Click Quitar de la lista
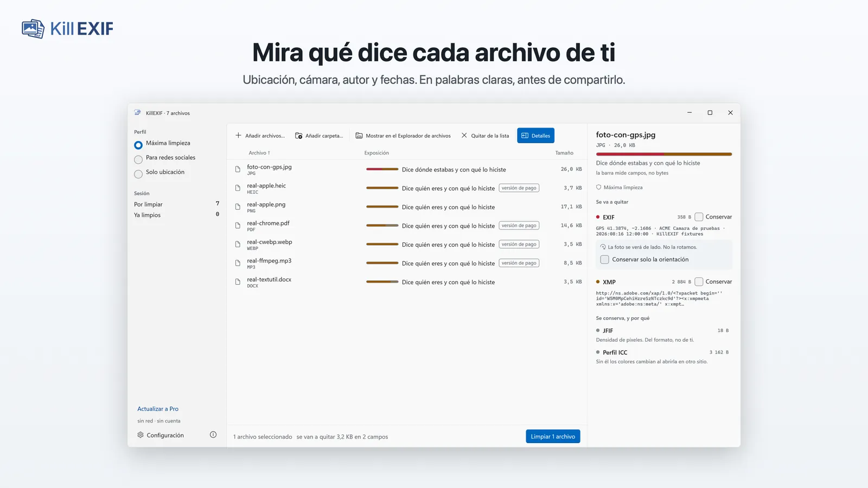 486,136
